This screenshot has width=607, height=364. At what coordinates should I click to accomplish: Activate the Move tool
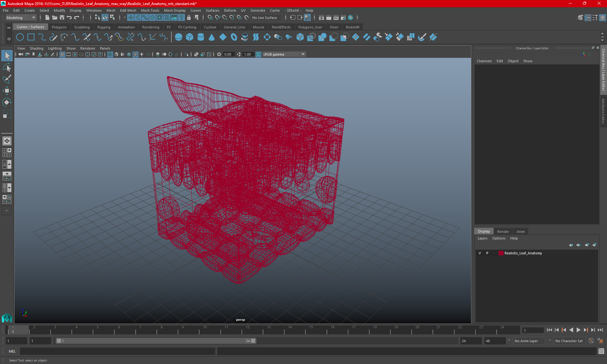[x=7, y=91]
